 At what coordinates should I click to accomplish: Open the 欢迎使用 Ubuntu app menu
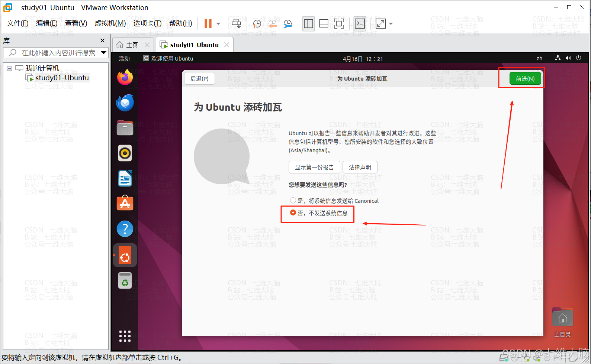tap(168, 58)
